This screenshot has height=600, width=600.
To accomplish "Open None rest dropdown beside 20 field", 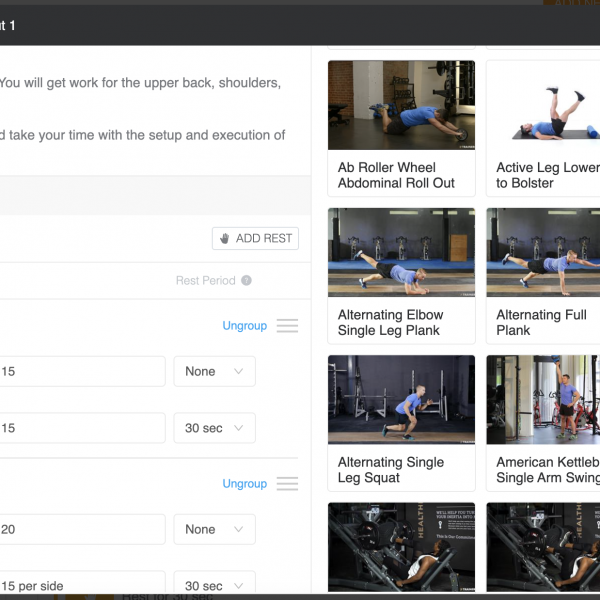I will pyautogui.click(x=215, y=529).
